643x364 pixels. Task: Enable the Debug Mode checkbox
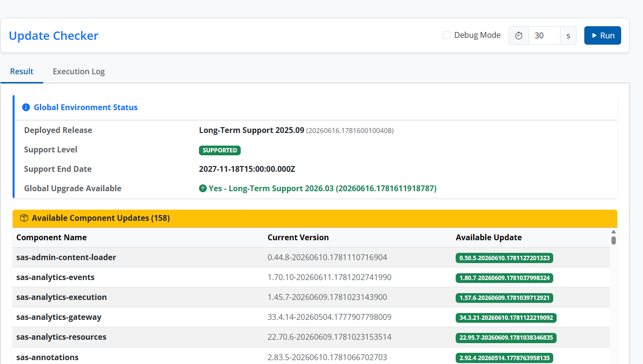[446, 35]
